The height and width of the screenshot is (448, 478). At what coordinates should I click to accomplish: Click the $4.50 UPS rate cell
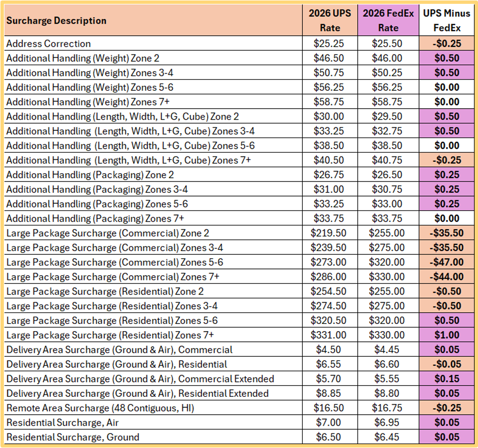pos(330,350)
